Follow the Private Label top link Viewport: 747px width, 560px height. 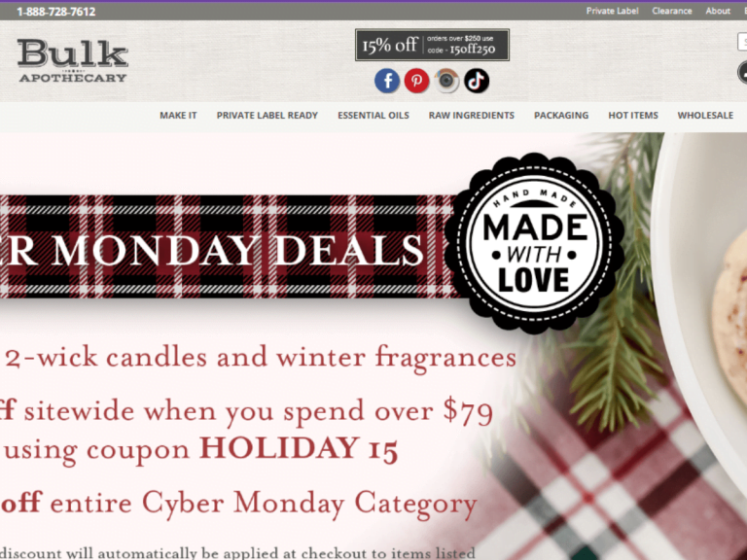tap(612, 11)
